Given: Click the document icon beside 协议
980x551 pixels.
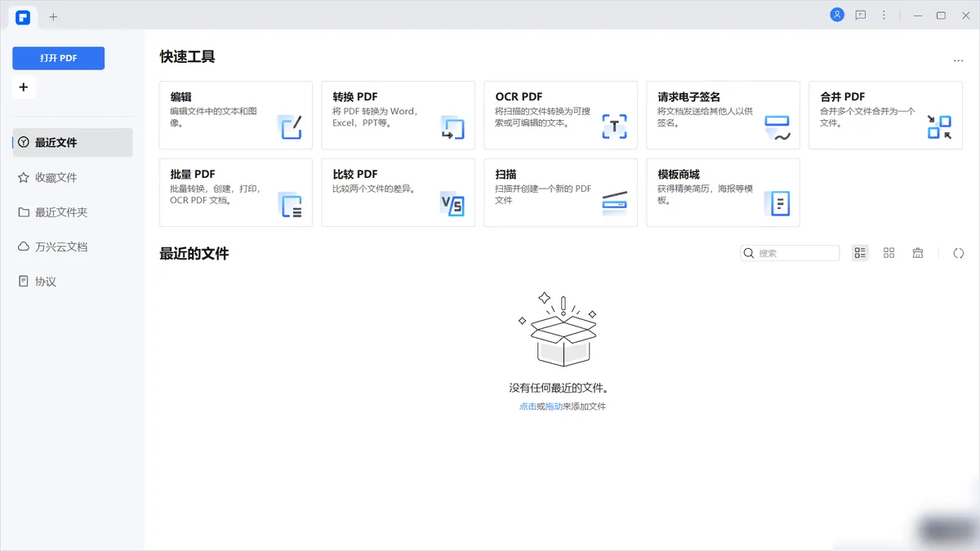Looking at the screenshot, I should coord(24,282).
